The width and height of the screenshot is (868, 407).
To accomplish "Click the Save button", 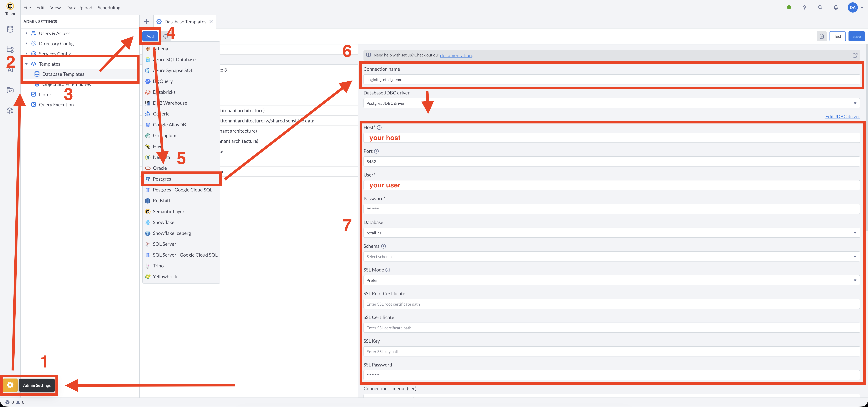I will pyautogui.click(x=856, y=36).
